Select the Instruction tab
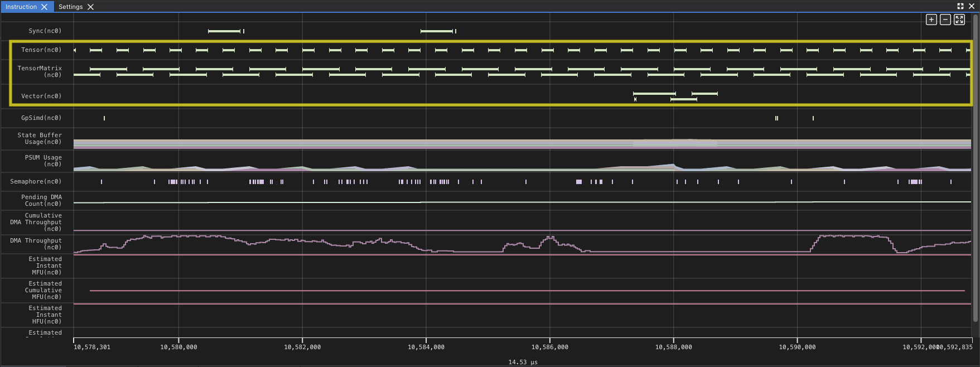This screenshot has width=980, height=367. [21, 7]
